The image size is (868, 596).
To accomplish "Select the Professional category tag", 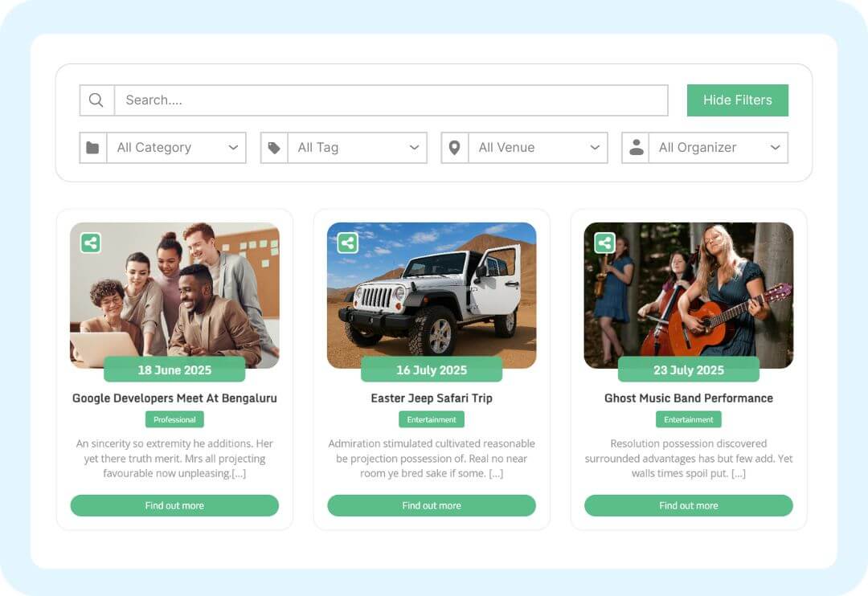I will coord(174,419).
